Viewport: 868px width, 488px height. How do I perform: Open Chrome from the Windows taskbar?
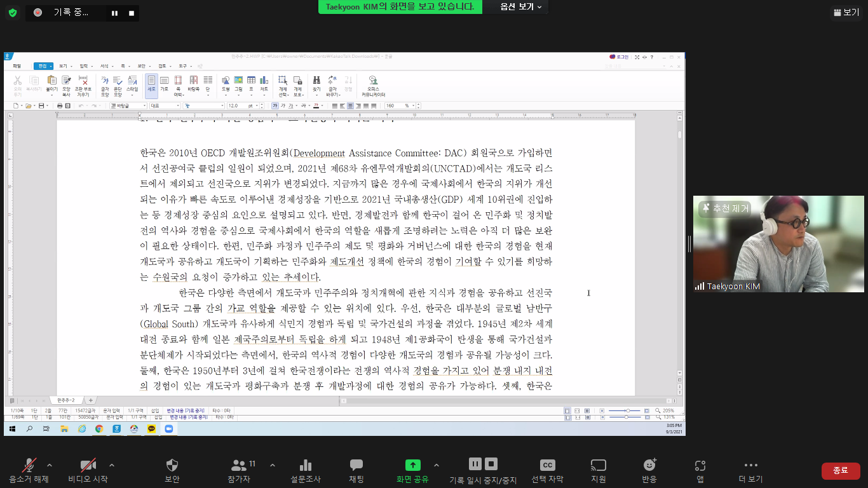click(x=98, y=429)
